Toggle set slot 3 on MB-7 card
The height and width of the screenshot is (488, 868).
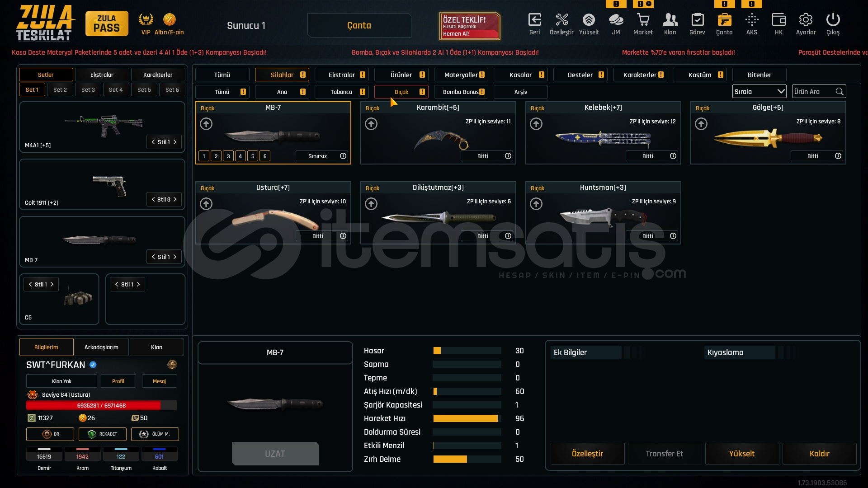[228, 156]
